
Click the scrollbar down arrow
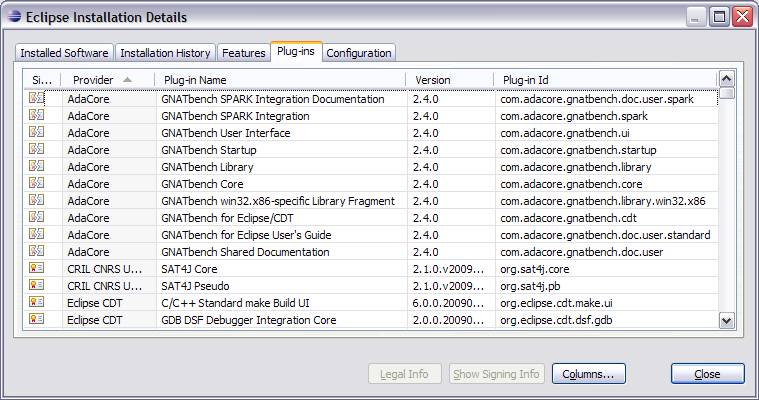pyautogui.click(x=727, y=321)
